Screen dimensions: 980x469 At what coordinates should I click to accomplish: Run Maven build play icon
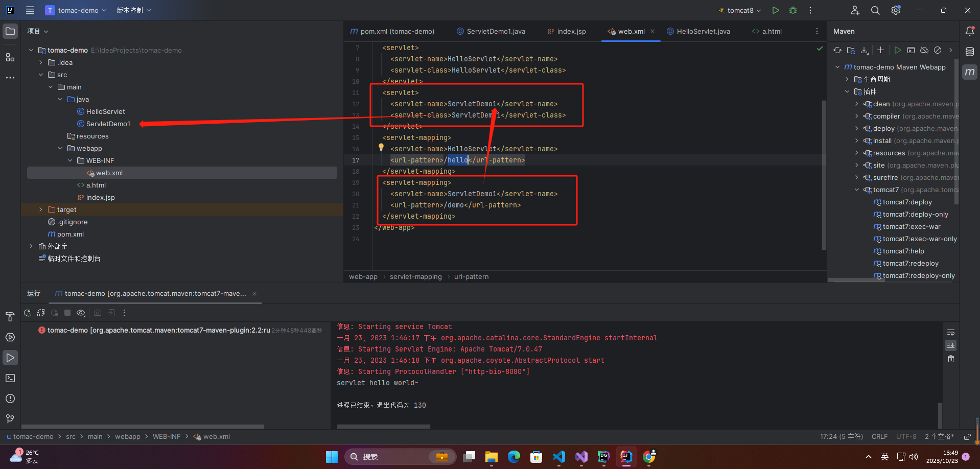point(898,50)
